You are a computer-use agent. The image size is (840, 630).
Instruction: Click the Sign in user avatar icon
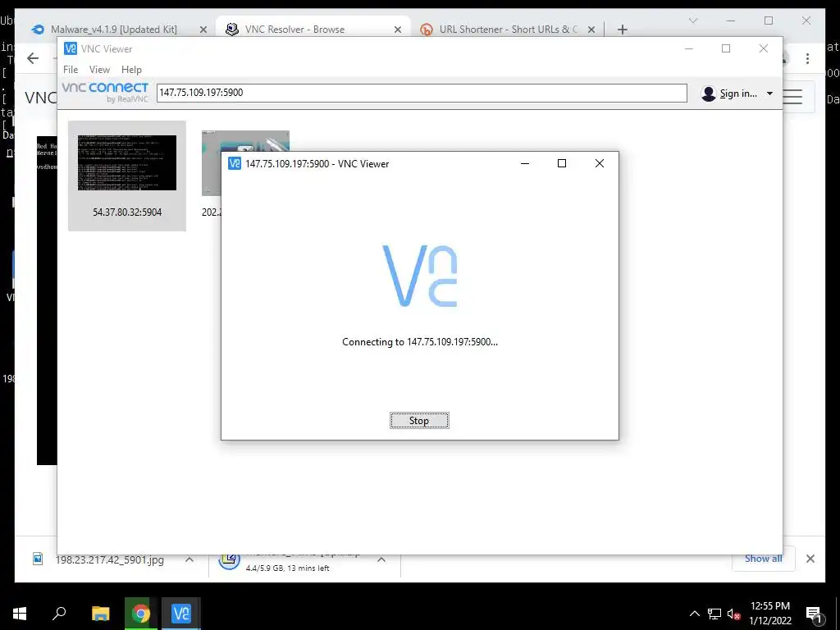[x=708, y=94]
